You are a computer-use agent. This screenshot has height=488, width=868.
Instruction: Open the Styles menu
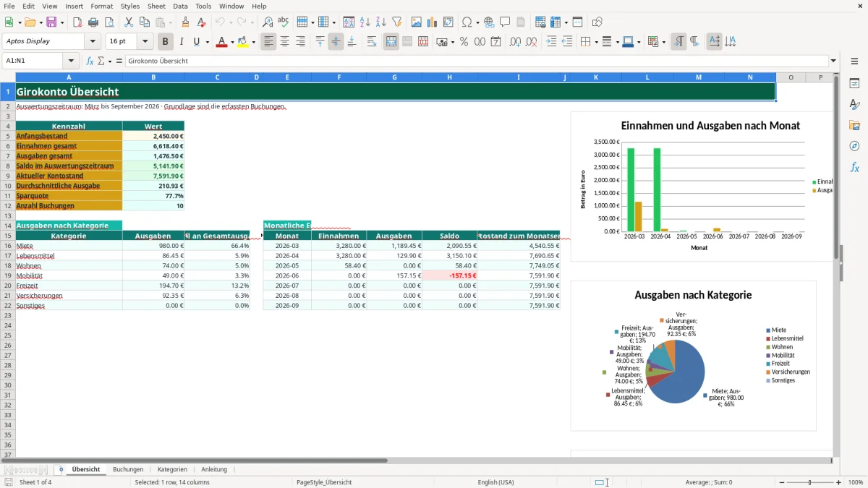click(x=130, y=6)
